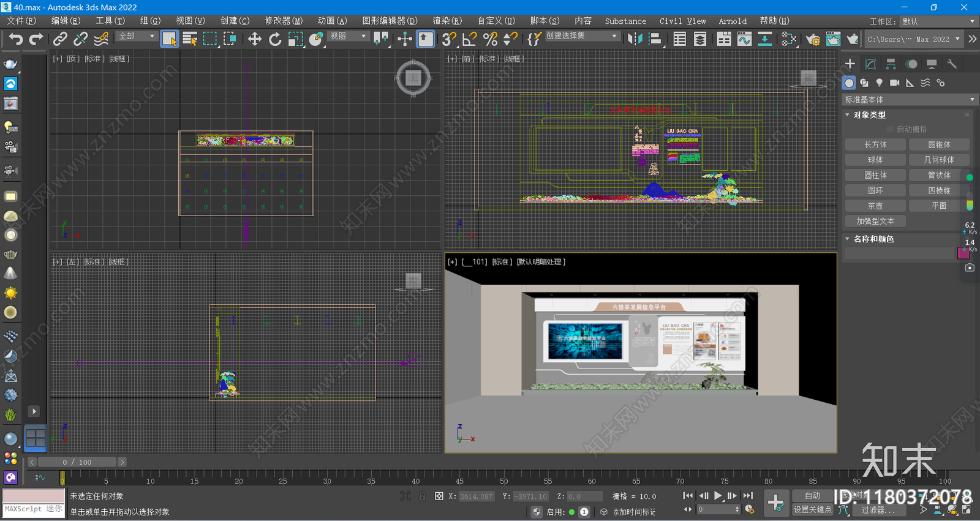Open the 全部 selection filter dropdown
Screen dimensions: 980x521
point(137,36)
